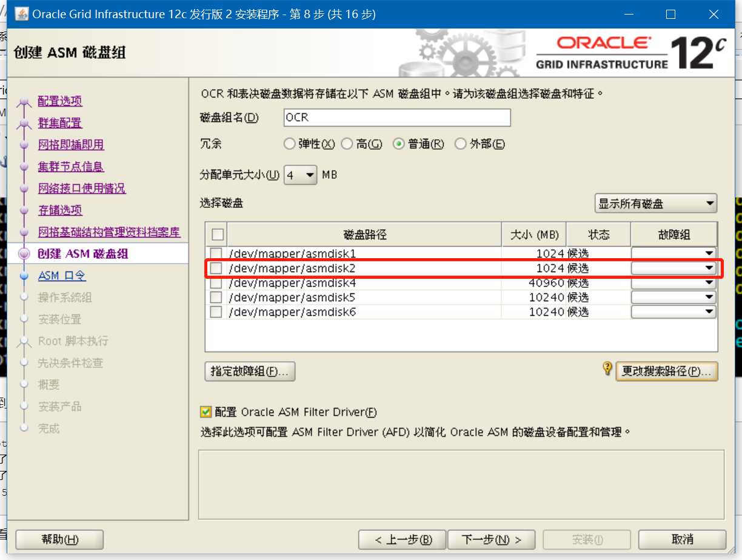Open the 故障组 dropdown for asmdisk5
This screenshot has width=742, height=560.
pyautogui.click(x=673, y=298)
